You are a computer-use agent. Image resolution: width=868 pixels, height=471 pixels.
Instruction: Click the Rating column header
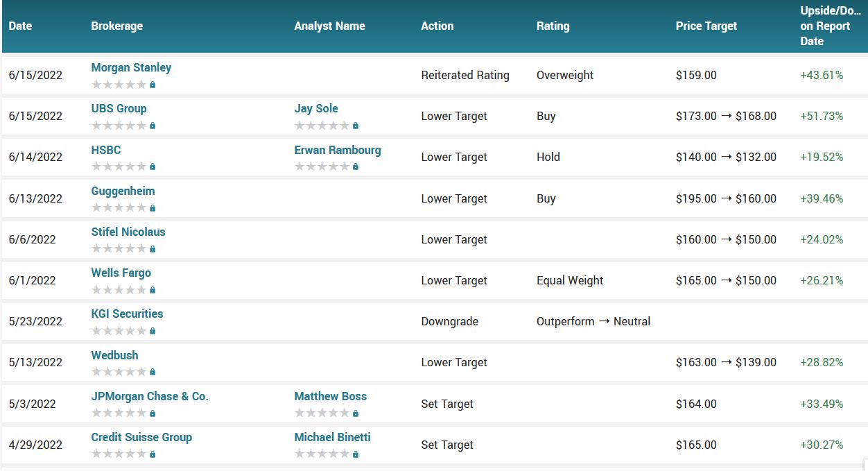click(x=553, y=26)
